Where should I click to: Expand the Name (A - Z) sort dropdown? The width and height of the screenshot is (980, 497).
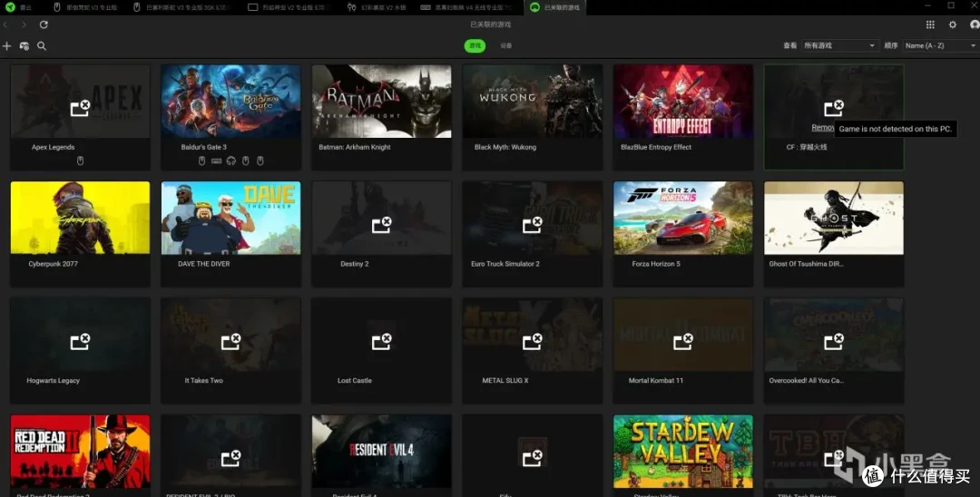[941, 45]
